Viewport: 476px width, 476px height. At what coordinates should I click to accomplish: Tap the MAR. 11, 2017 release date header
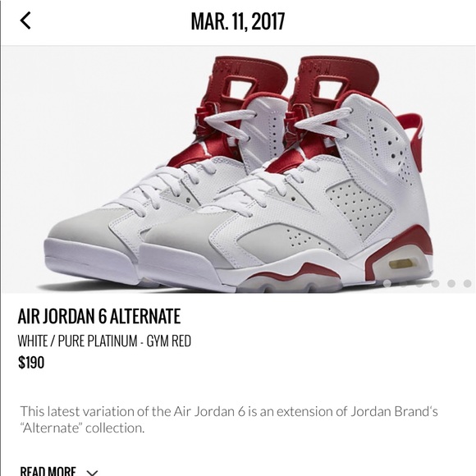coord(238,21)
